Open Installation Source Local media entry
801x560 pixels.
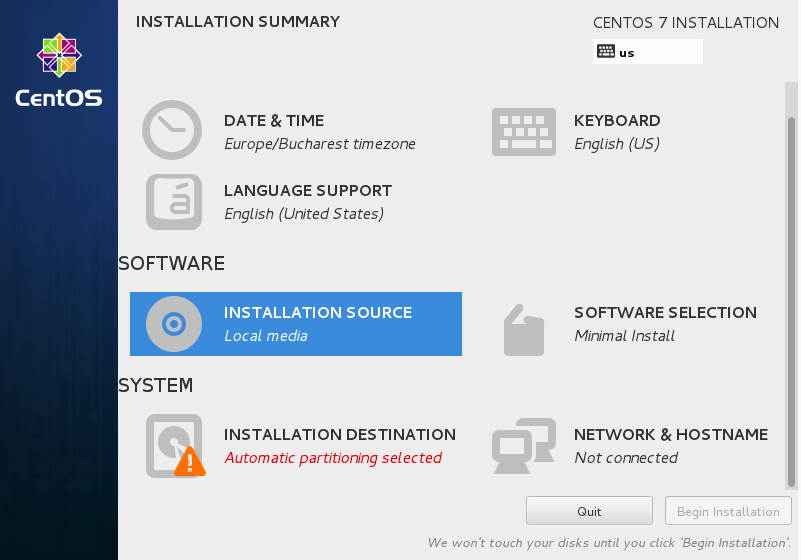click(266, 336)
